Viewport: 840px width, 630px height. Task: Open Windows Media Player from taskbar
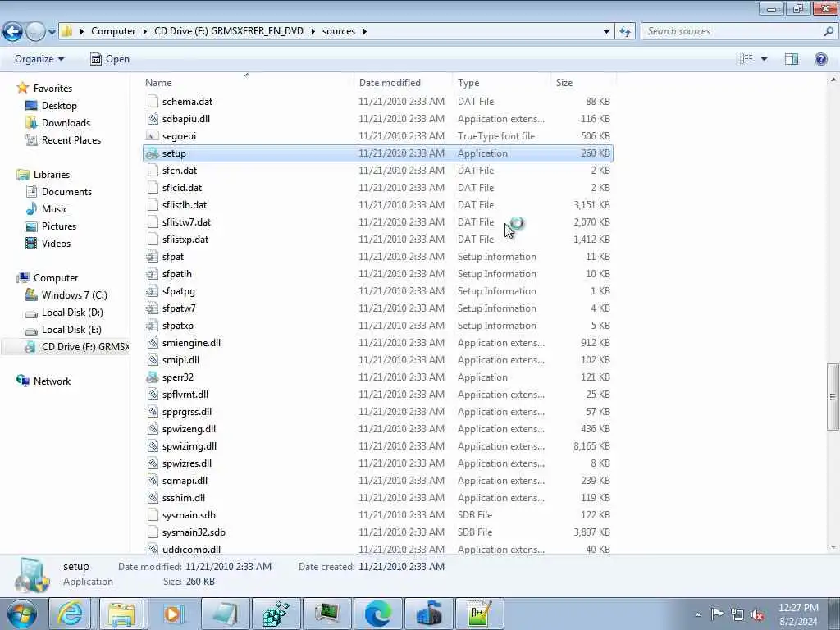point(172,614)
